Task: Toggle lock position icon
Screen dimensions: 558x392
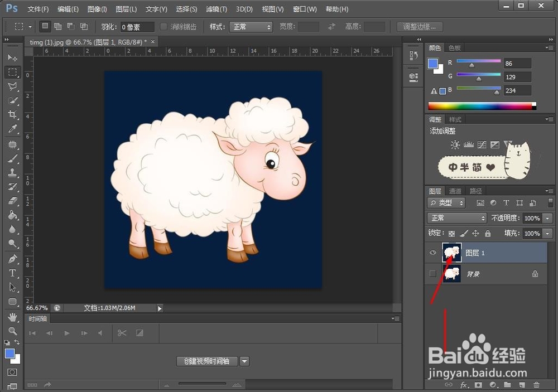Action: (475, 233)
